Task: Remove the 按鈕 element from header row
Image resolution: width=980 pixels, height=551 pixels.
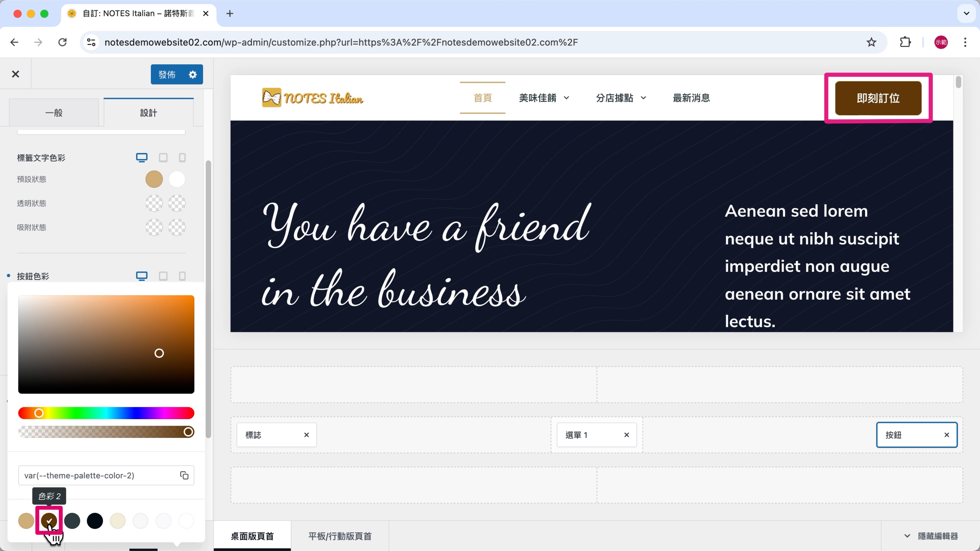Action: [x=947, y=435]
